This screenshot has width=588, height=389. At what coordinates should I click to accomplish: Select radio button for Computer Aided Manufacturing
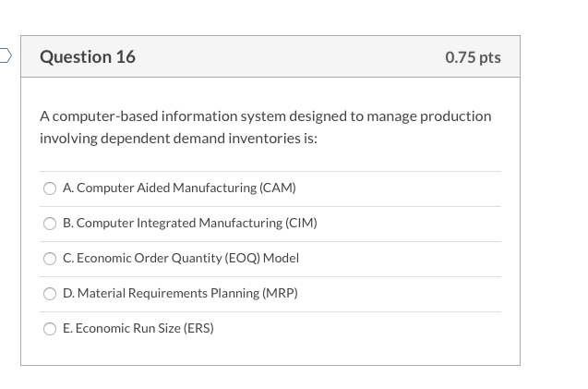click(x=50, y=188)
